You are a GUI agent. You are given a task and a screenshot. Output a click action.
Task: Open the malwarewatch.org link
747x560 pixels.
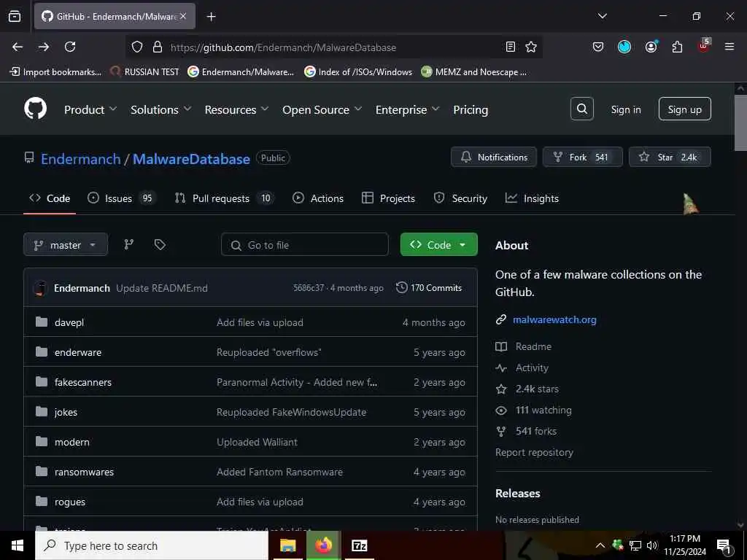coord(554,319)
